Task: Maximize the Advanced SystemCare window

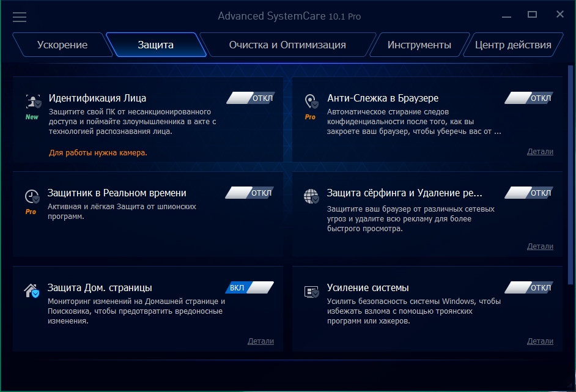Action: 533,15
